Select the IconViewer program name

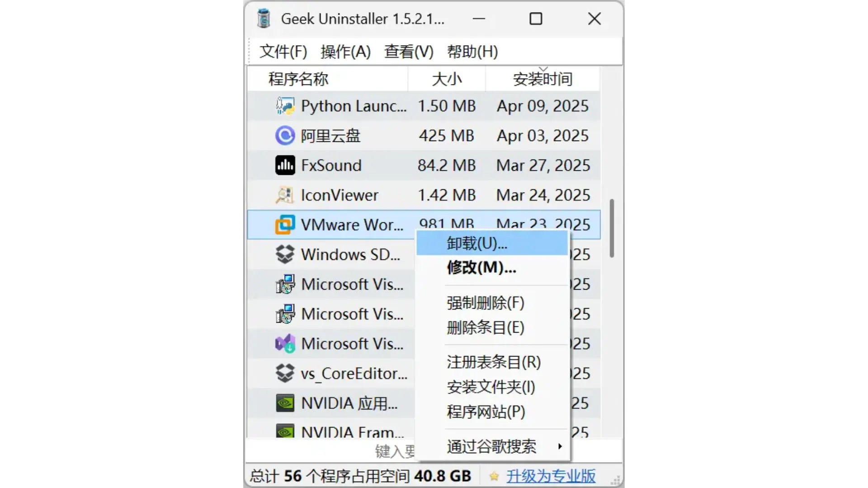click(x=340, y=195)
